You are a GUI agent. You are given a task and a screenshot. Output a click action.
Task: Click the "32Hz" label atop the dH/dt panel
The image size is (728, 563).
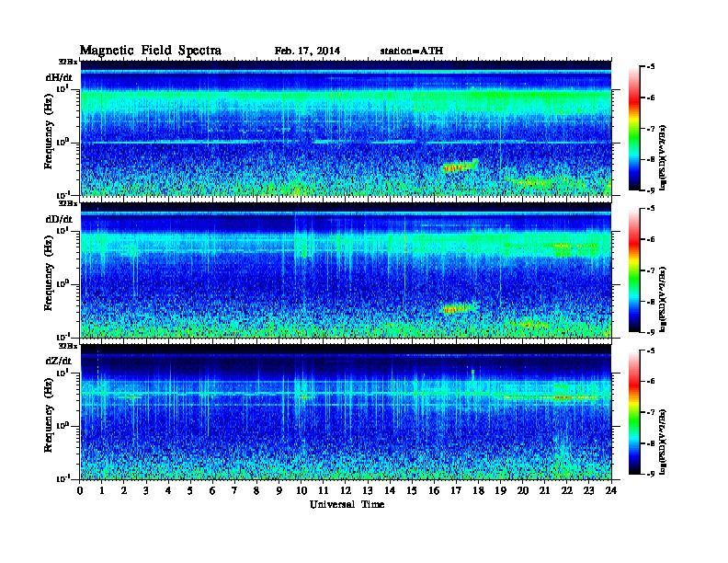coord(68,62)
